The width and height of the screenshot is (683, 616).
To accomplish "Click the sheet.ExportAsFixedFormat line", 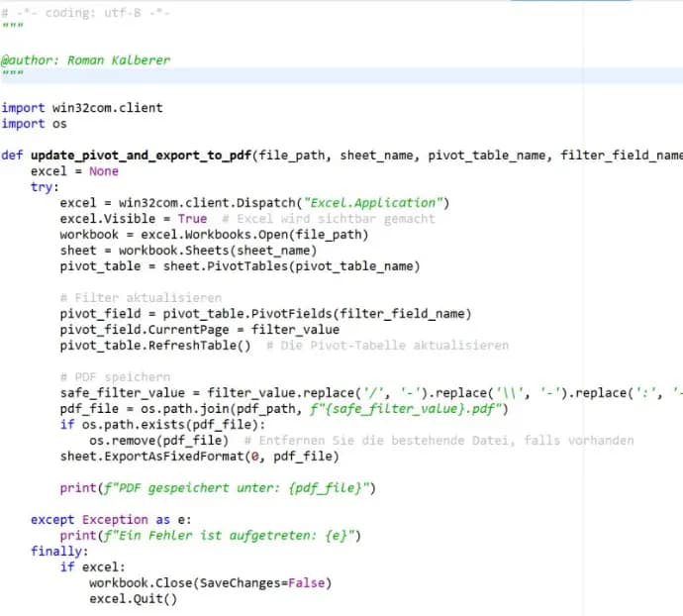I will pos(199,457).
